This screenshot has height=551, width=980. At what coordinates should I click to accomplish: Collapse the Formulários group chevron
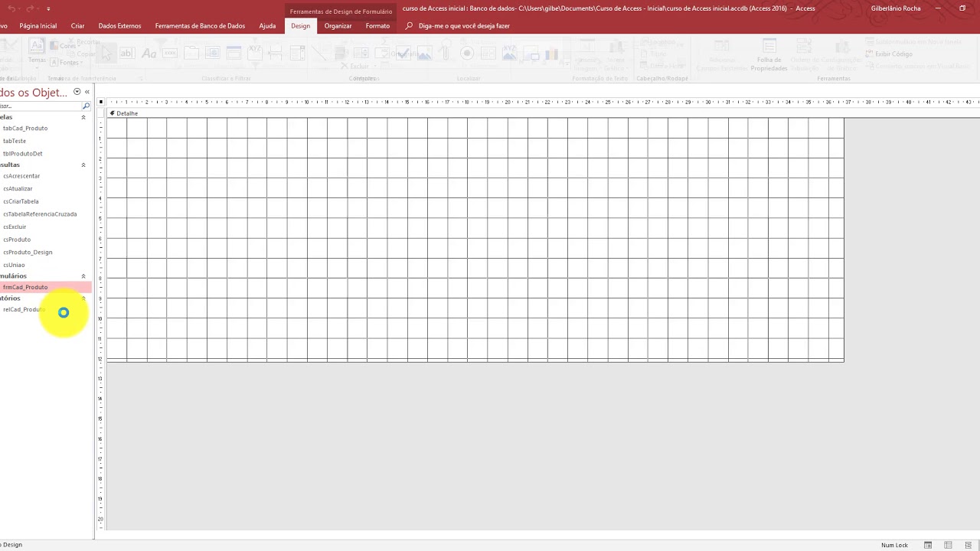coord(83,276)
